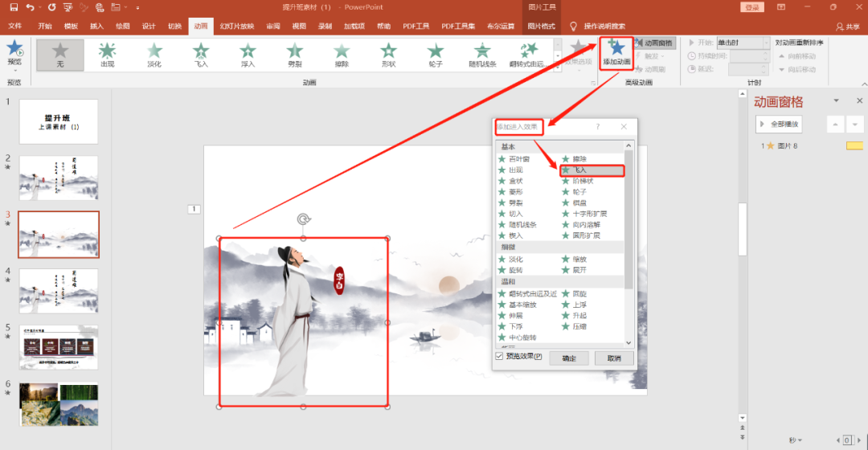Click the Preview (预览) animation icon

click(x=15, y=50)
